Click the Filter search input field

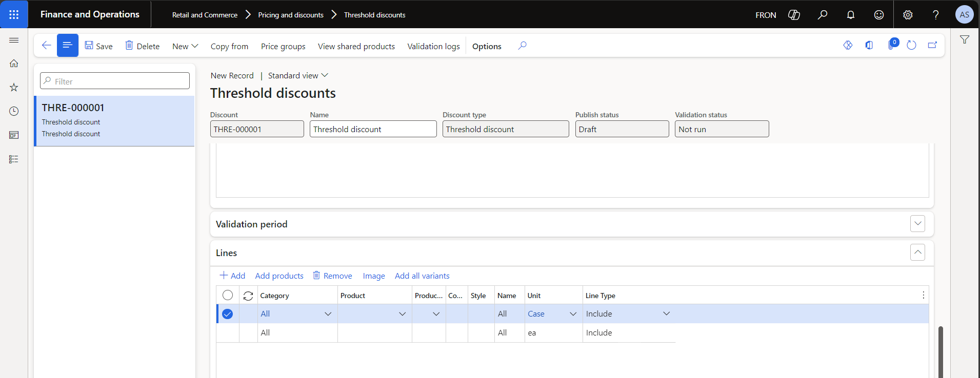(x=115, y=81)
